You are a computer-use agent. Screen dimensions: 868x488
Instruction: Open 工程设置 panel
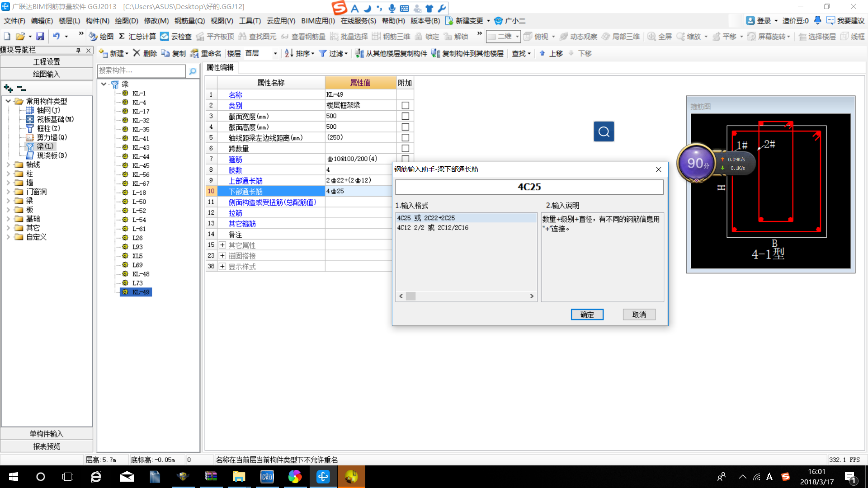coord(47,61)
